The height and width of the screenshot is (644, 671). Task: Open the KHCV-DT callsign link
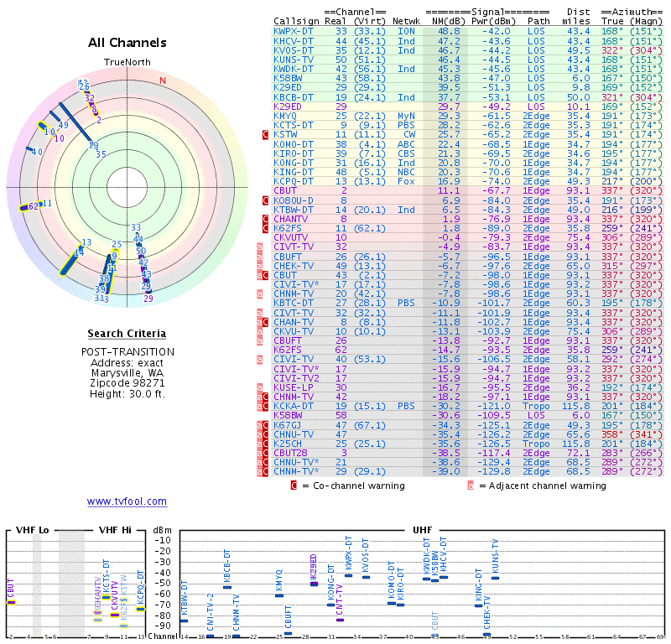[294, 41]
